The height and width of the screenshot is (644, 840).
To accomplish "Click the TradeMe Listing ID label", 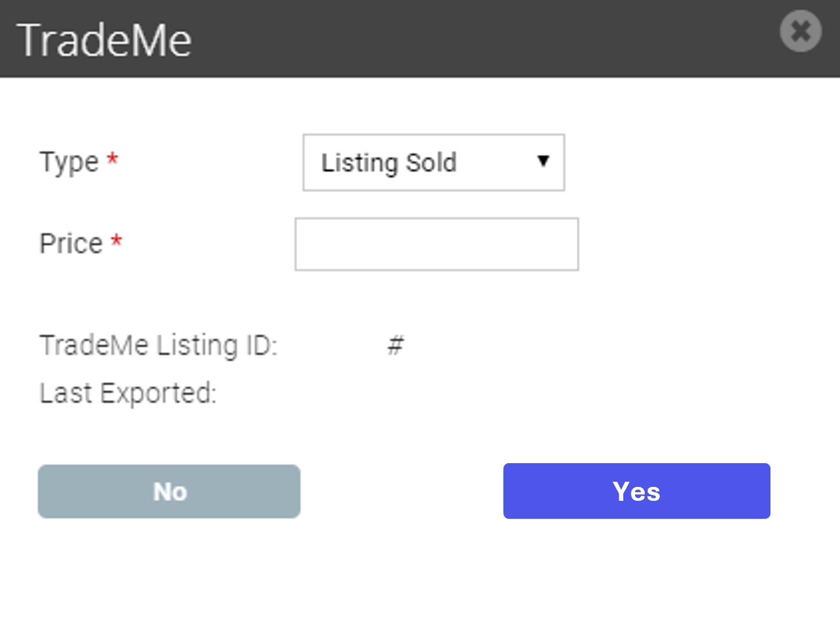I will click(x=158, y=345).
